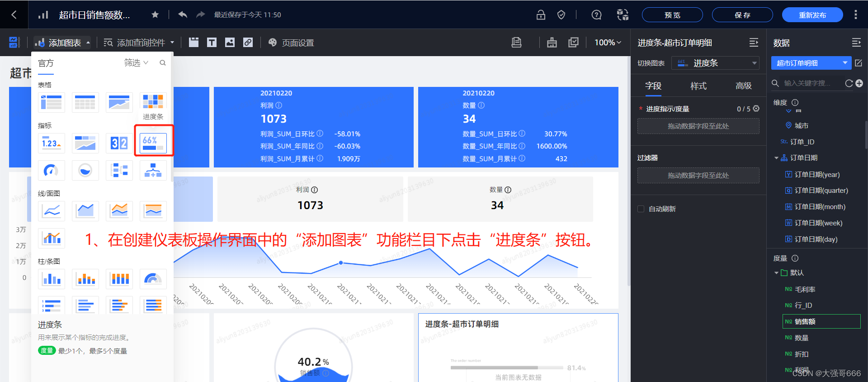Choose the liquid-fill water ball chart

(x=85, y=171)
